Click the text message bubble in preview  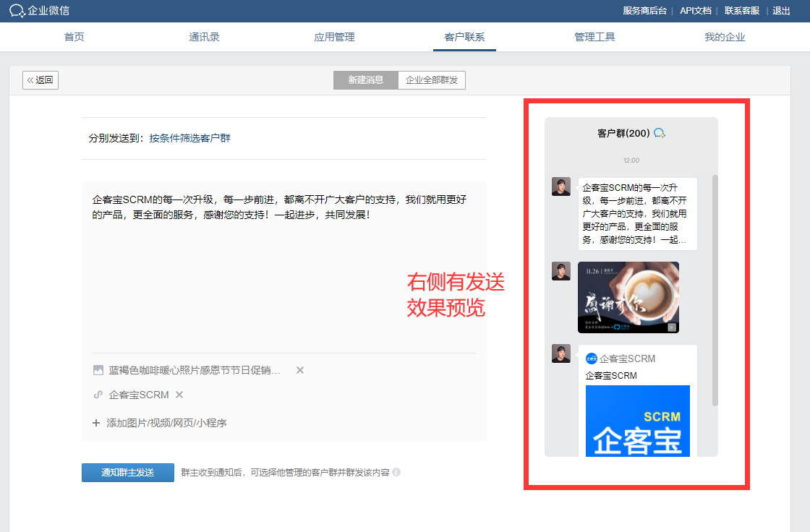coord(637,214)
